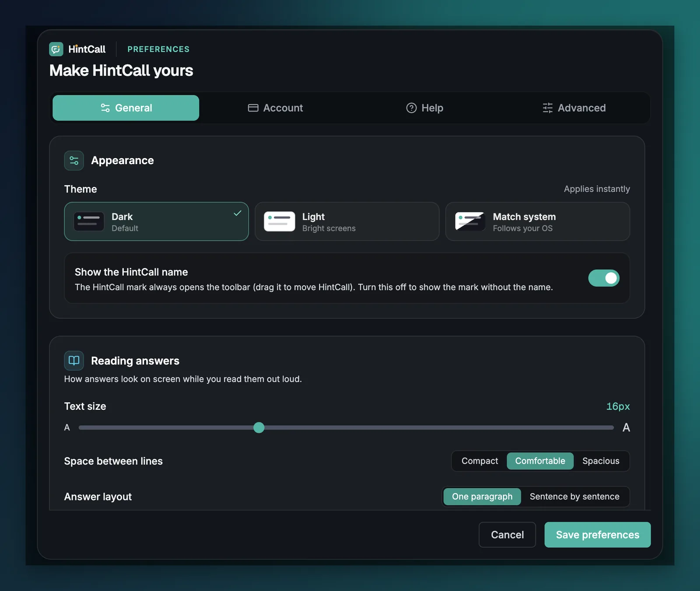Click Save preferences button
700x591 pixels.
tap(598, 535)
